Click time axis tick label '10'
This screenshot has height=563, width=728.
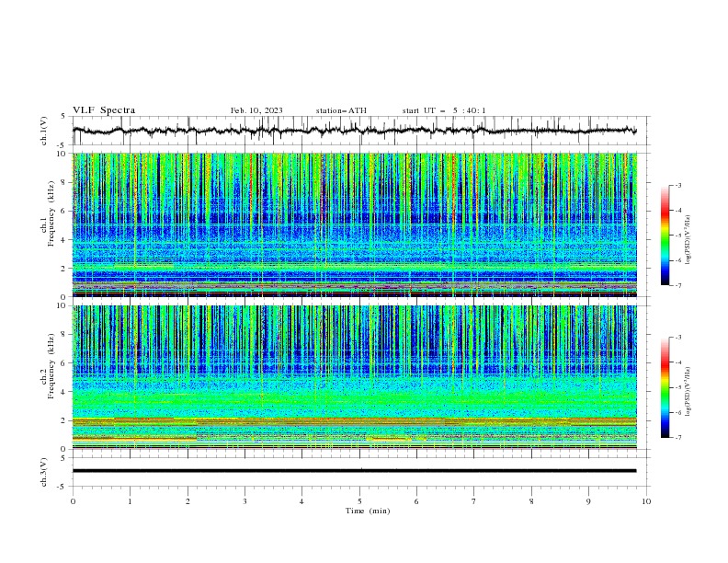click(x=646, y=501)
